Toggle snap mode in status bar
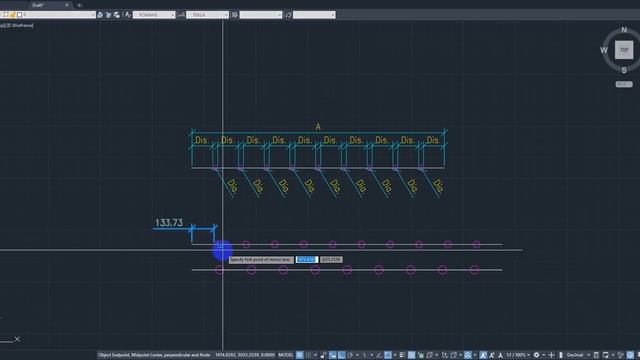The image size is (640, 360). [x=308, y=355]
